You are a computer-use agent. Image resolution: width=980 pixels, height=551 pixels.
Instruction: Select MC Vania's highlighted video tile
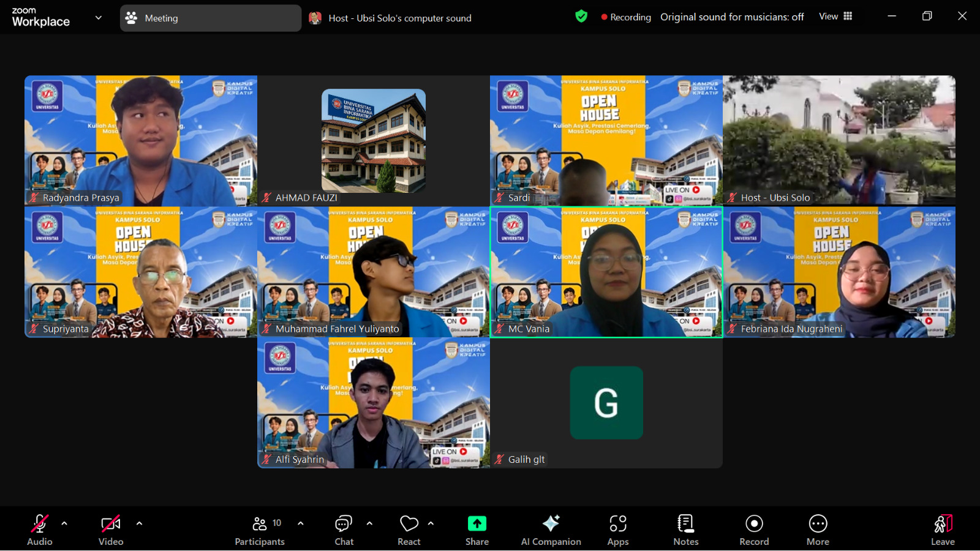606,272
